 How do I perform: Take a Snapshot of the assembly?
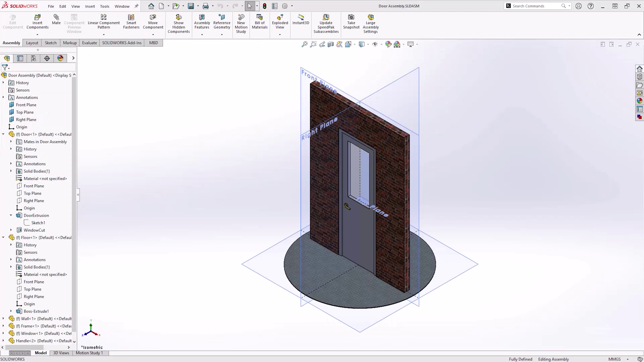pyautogui.click(x=351, y=21)
